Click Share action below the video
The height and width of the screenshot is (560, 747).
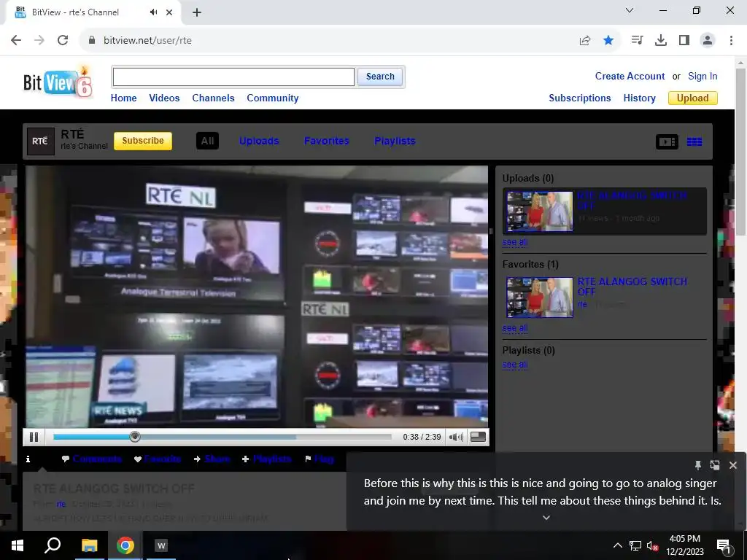(x=212, y=459)
